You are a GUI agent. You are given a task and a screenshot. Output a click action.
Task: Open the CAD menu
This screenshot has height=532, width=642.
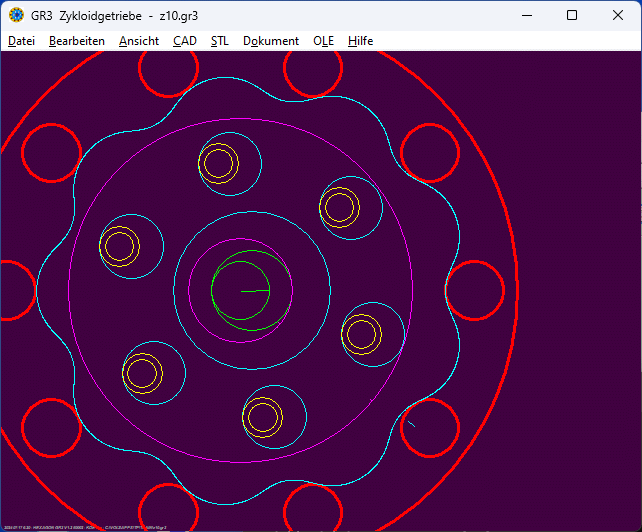[x=185, y=41]
